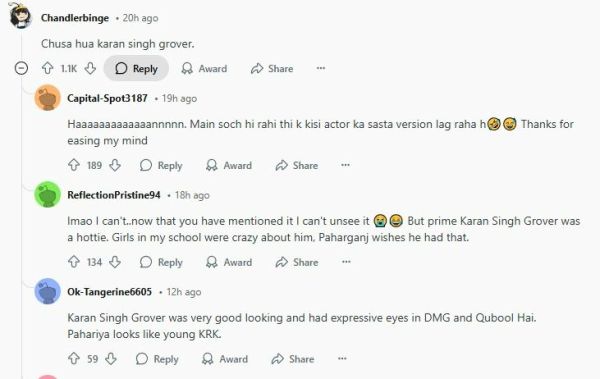The image size is (600, 379).
Task: Open Capital-Spot3187's username link
Action: click(107, 98)
